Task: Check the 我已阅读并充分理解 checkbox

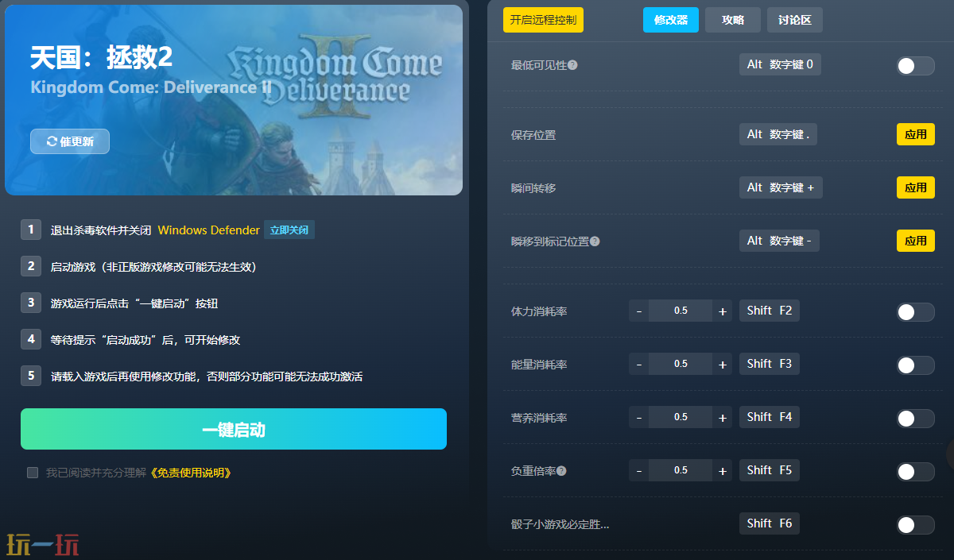Action: pyautogui.click(x=33, y=473)
